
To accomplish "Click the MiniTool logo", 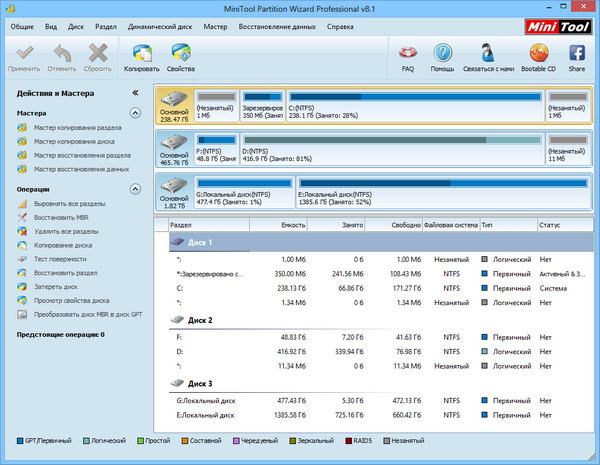I will click(x=558, y=27).
